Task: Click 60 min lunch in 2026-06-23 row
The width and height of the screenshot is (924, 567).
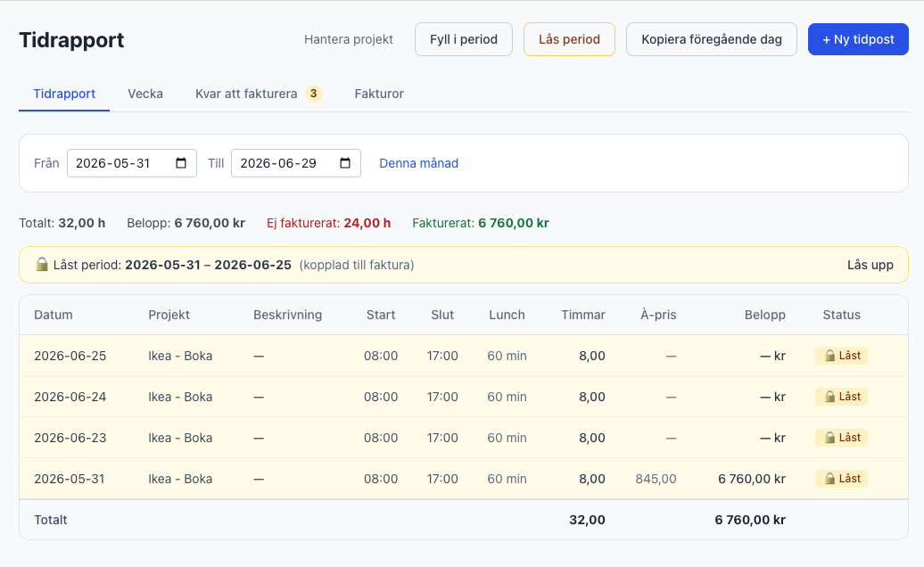Action: pos(507,438)
